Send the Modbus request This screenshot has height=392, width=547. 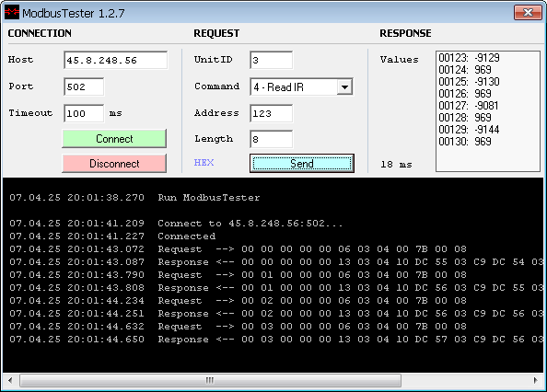point(302,164)
